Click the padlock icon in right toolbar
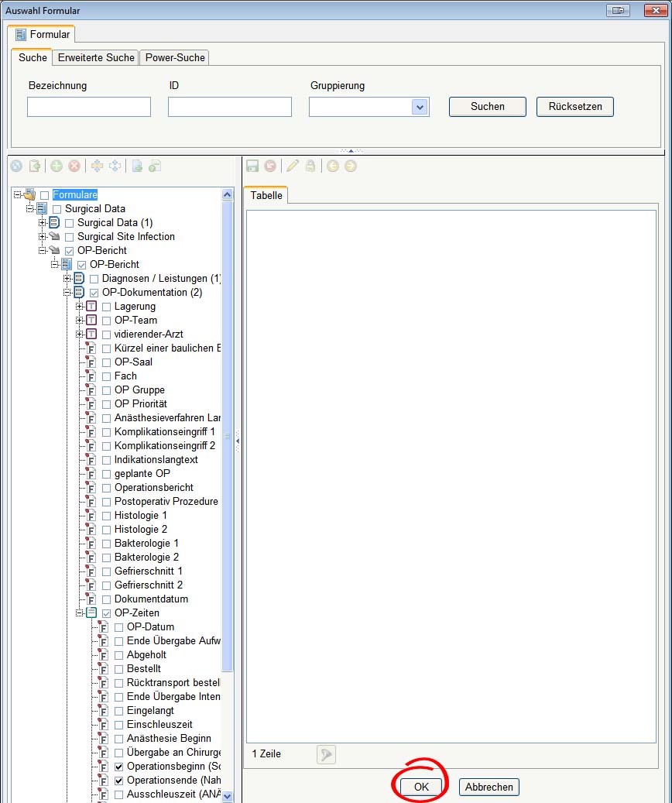 [310, 166]
